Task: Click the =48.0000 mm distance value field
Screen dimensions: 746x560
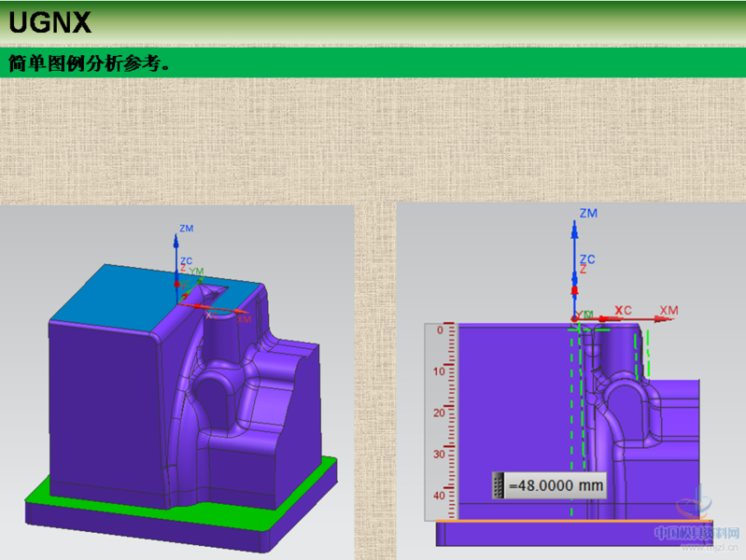Action: click(x=556, y=485)
